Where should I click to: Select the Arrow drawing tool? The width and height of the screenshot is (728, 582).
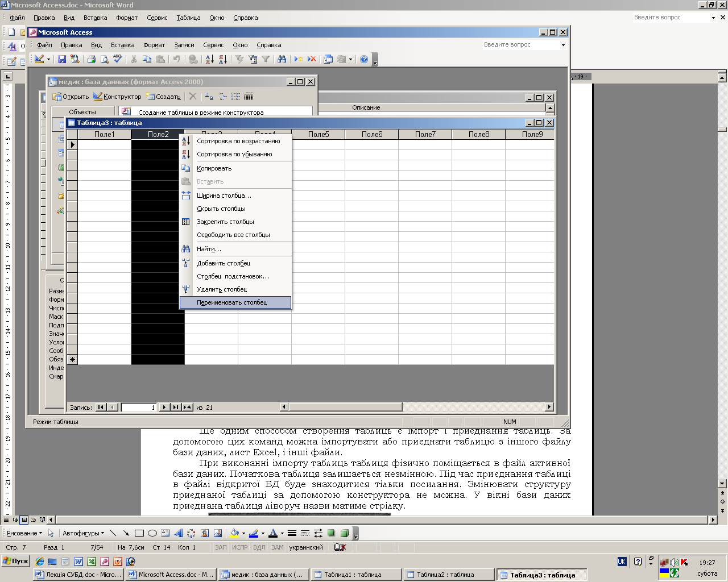[x=126, y=533]
